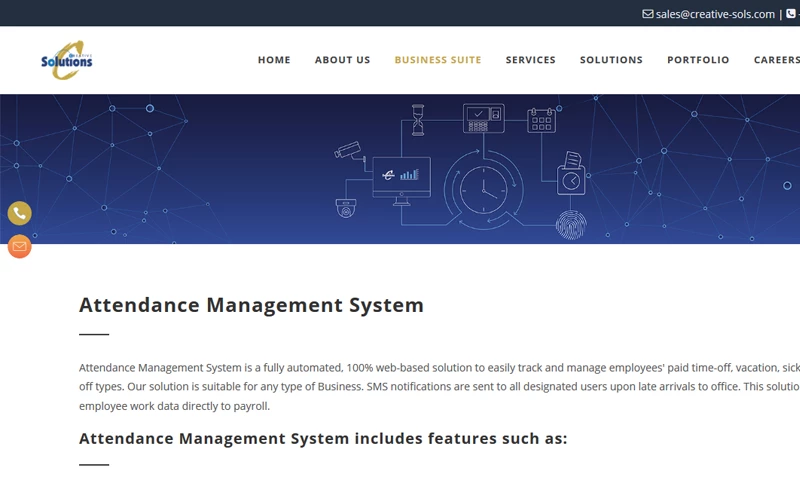The image size is (800, 480).
Task: Click the Attendance Management System heading
Action: [x=251, y=305]
